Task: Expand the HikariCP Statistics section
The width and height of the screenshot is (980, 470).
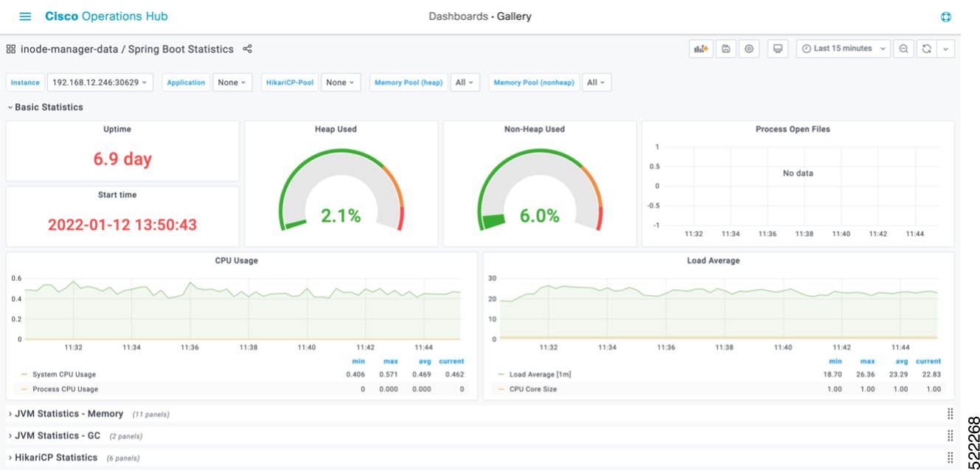Action: [x=57, y=457]
